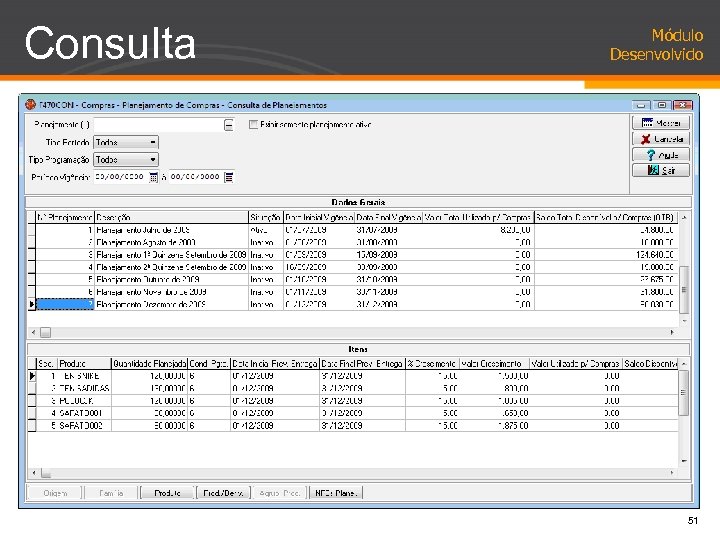Select the Família tab
This screenshot has width=720, height=540.
pyautogui.click(x=111, y=493)
